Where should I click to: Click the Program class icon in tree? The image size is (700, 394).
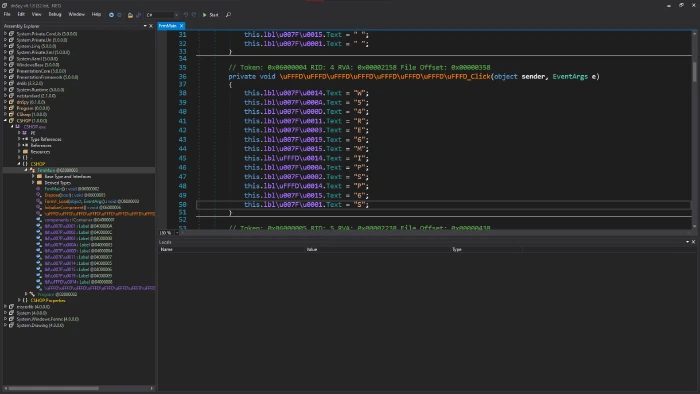coord(32,294)
